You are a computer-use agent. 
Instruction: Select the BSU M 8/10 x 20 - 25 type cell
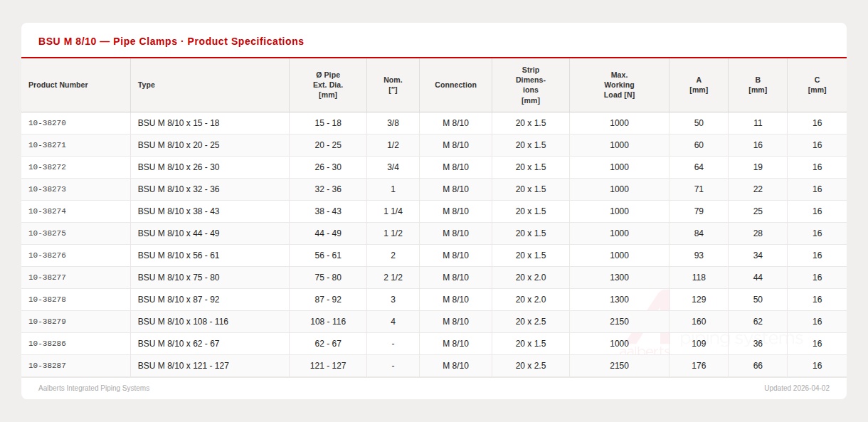tap(179, 145)
